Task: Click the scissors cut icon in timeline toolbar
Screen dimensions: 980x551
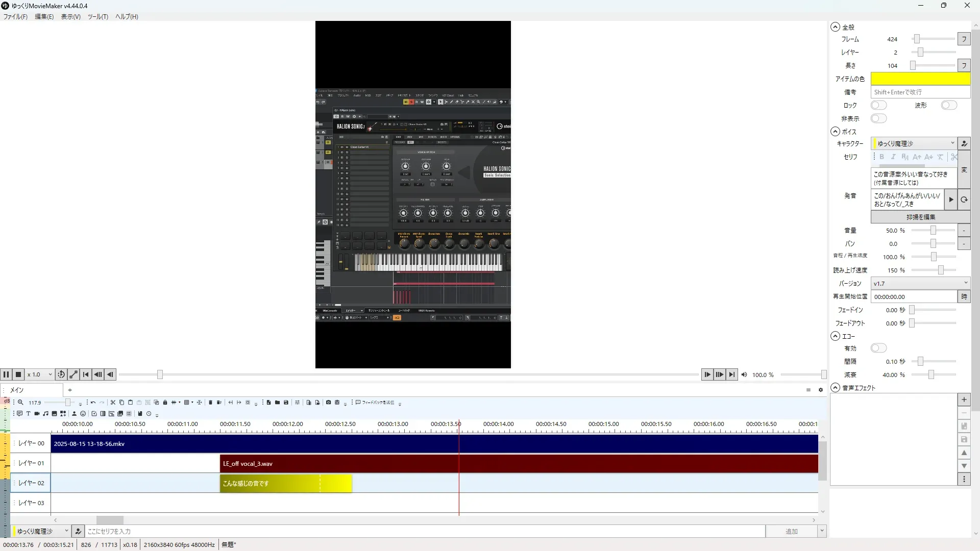Action: click(113, 403)
